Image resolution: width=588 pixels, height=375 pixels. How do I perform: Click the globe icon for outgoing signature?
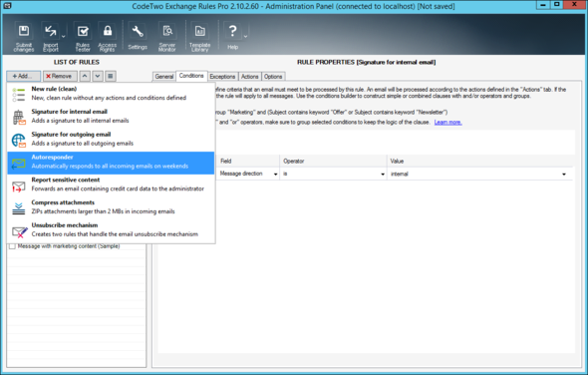pos(18,141)
